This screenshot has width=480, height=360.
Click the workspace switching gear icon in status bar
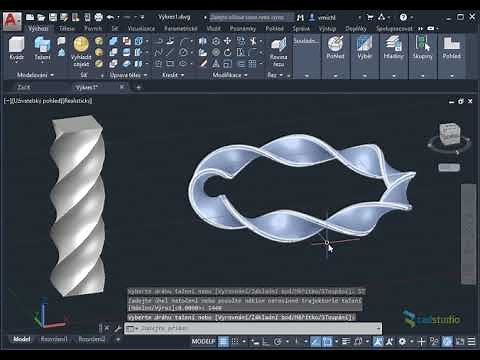tap(402, 341)
